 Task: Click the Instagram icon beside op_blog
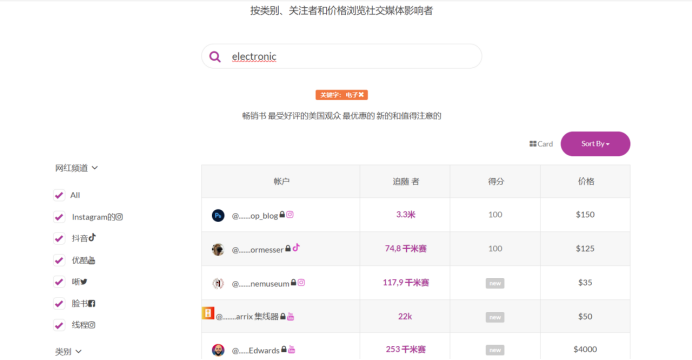click(290, 214)
